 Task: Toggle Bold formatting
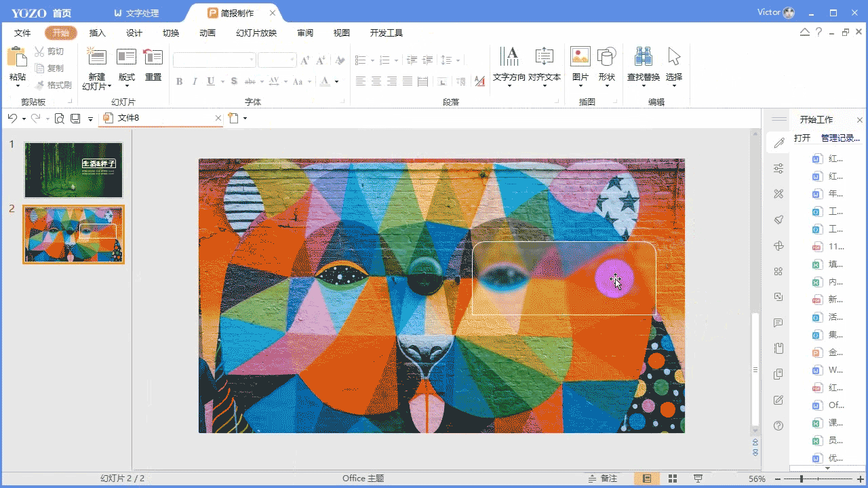click(x=180, y=81)
